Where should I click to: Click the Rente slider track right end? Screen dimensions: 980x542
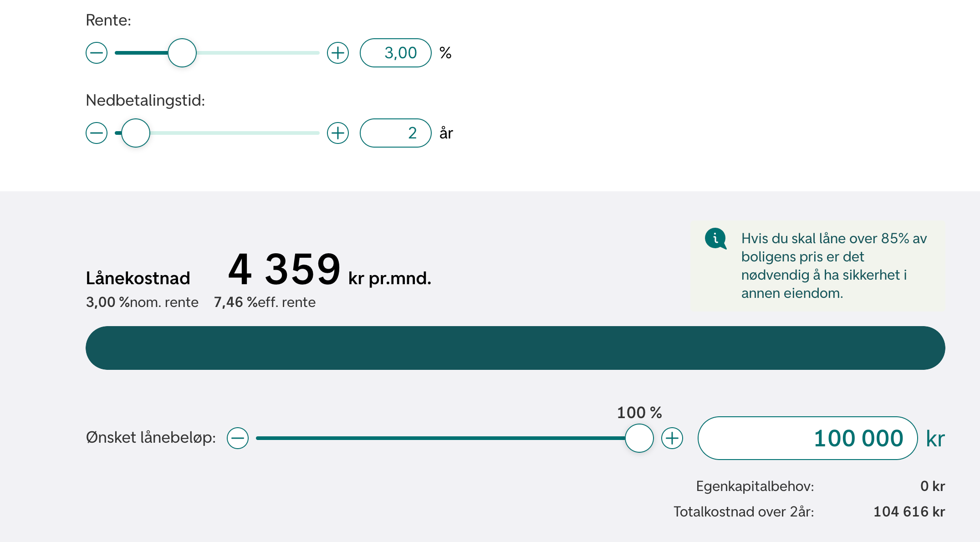(315, 53)
